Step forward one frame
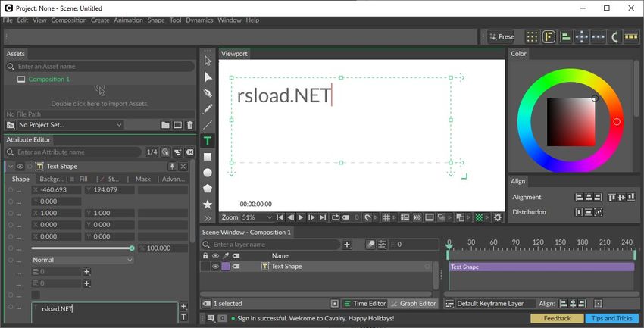Image resolution: width=644 pixels, height=328 pixels. [x=311, y=217]
